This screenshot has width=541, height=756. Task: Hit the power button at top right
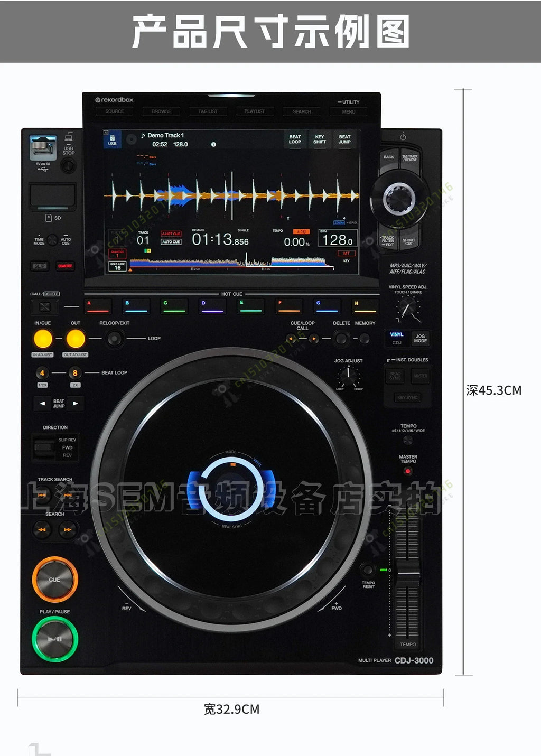click(x=403, y=137)
